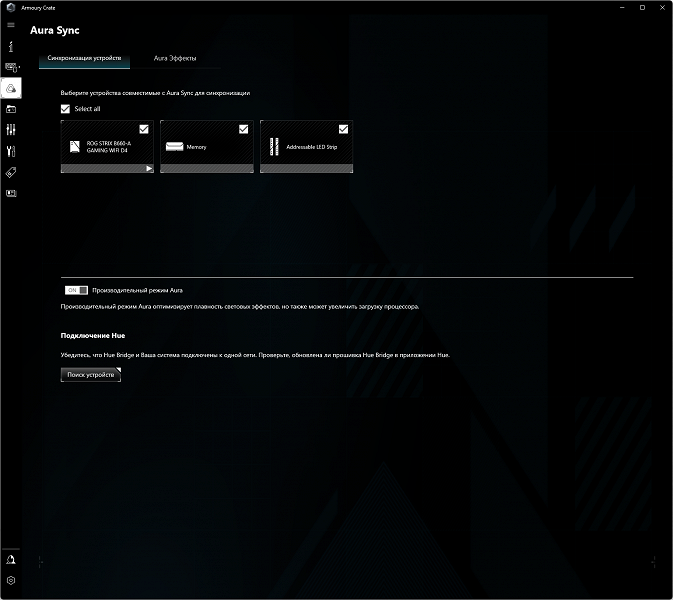Maximize the Armoury Crate window

643,7
